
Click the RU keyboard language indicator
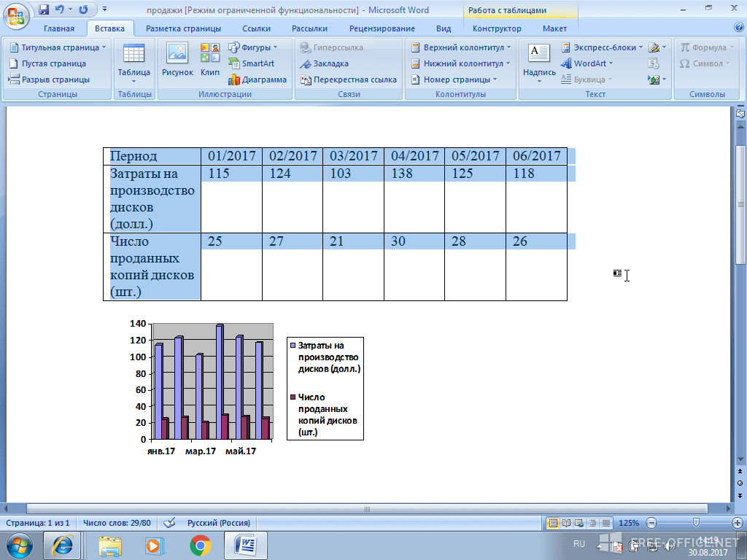pos(578,543)
